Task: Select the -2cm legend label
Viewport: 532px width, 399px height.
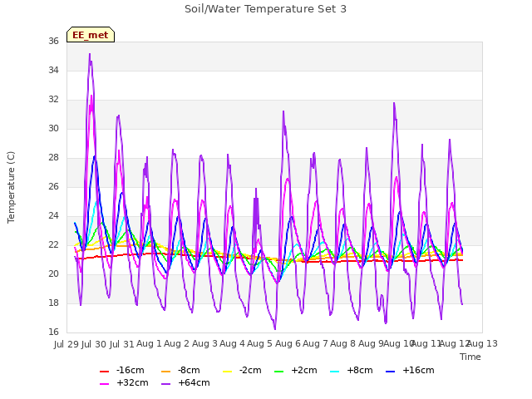Action: coord(250,370)
